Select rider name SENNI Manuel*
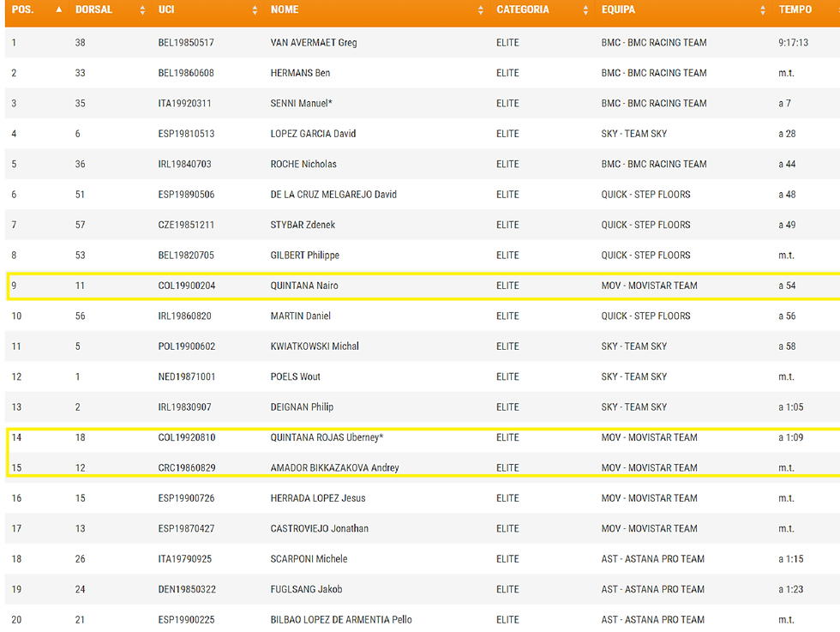Image resolution: width=840 pixels, height=632 pixels. pyautogui.click(x=301, y=104)
